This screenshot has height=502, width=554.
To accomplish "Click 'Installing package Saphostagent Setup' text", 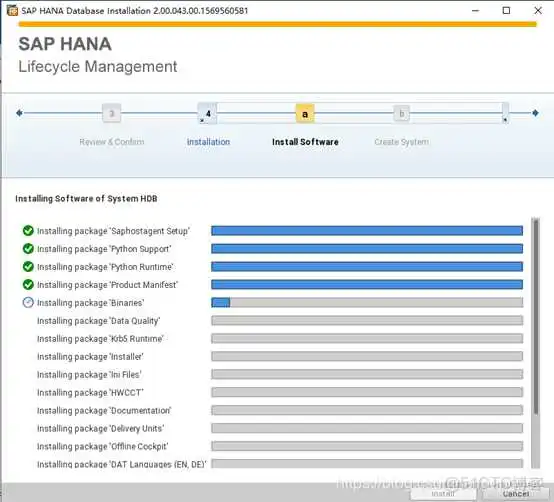I will [x=113, y=231].
